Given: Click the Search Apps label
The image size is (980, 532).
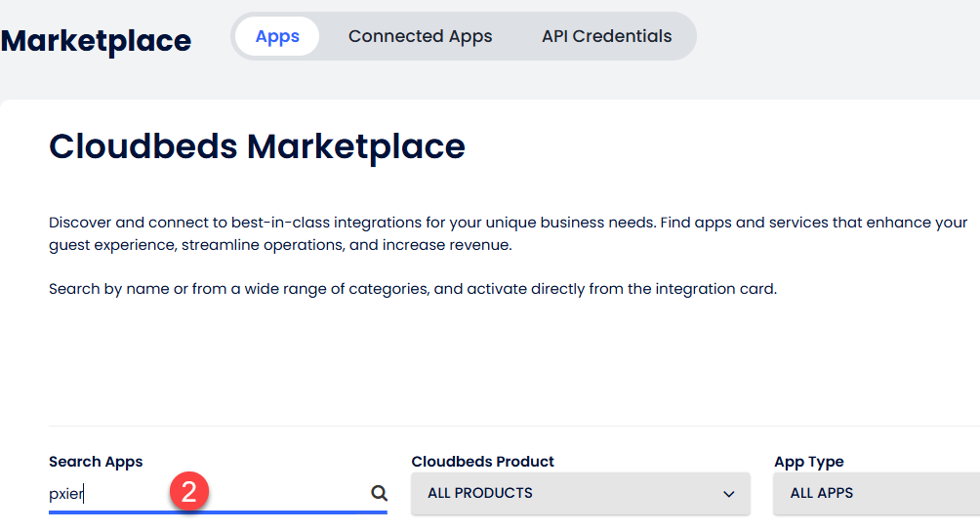Looking at the screenshot, I should tap(96, 462).
